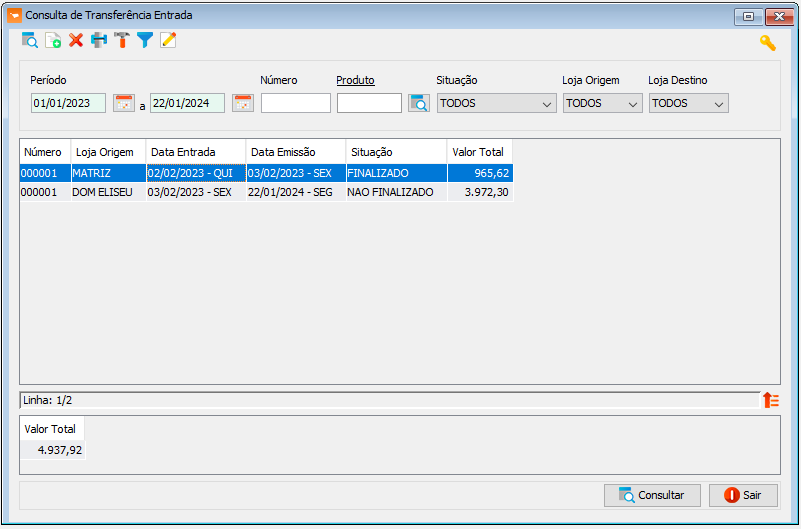Select number 000001 in the MATRIZ row
The height and width of the screenshot is (529, 801).
tap(45, 173)
